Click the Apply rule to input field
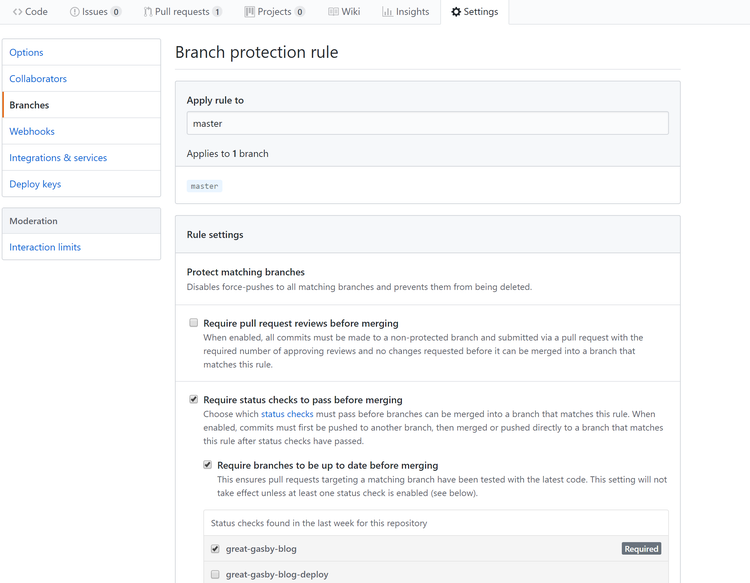The height and width of the screenshot is (583, 750). point(428,123)
